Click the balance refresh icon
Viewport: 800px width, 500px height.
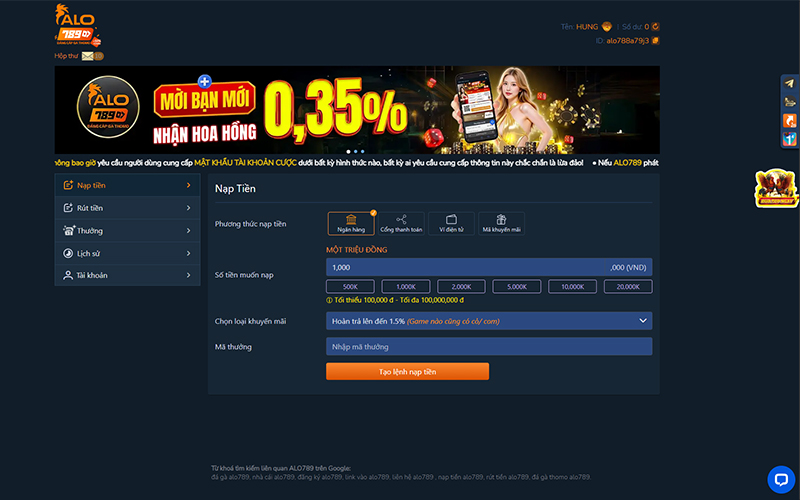[x=656, y=27]
